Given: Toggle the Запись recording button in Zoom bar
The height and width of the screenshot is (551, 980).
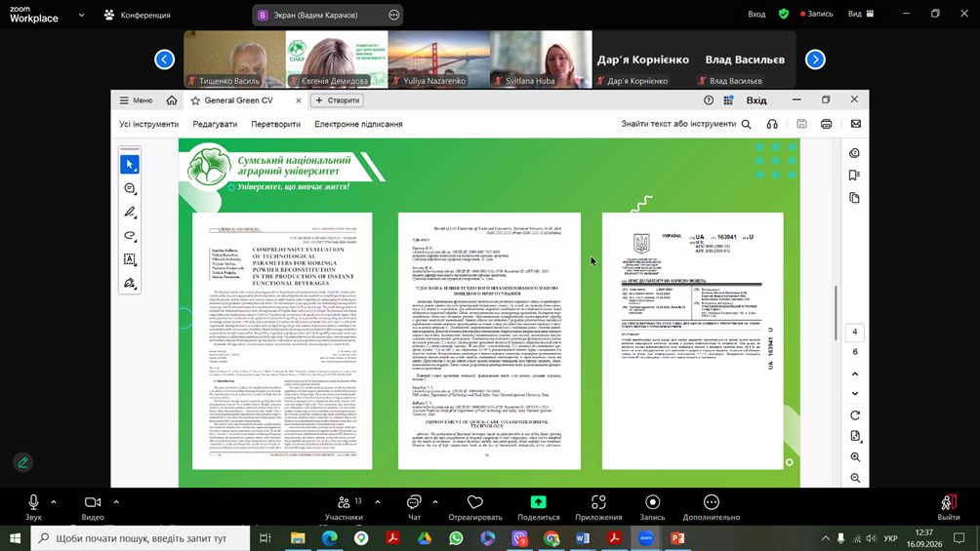Looking at the screenshot, I should tap(652, 507).
